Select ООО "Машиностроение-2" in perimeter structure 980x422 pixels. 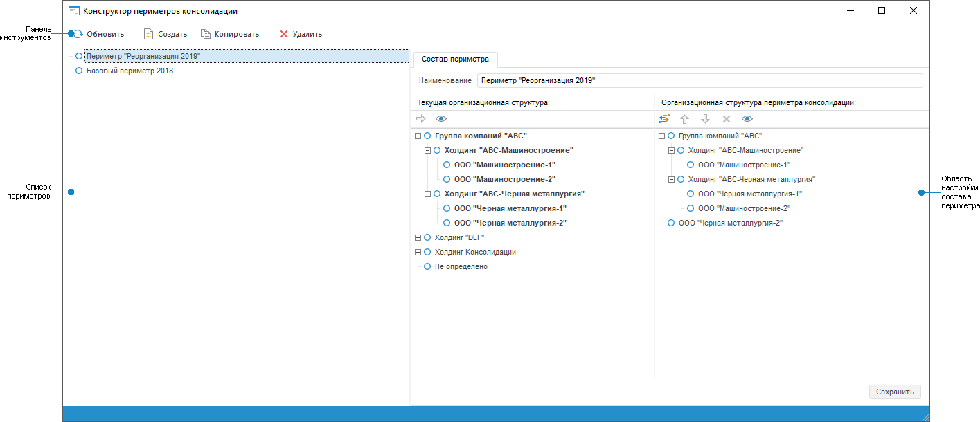tap(744, 208)
